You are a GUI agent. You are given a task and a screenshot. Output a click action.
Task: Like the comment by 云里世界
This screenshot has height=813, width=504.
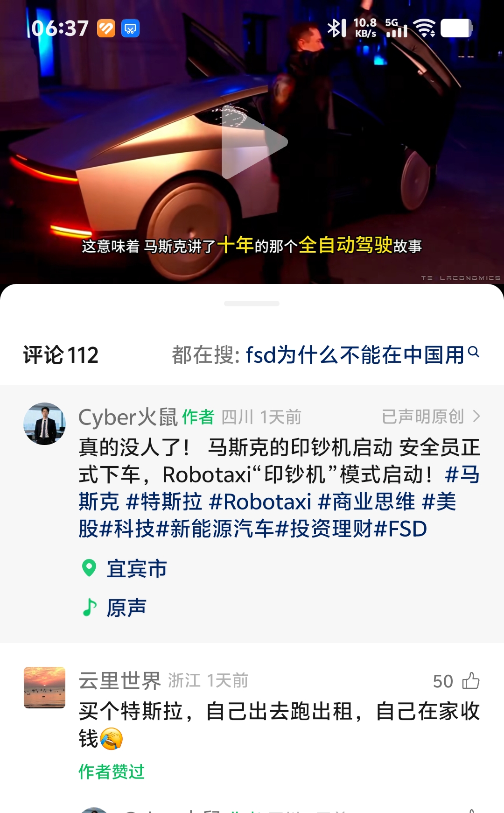(470, 681)
